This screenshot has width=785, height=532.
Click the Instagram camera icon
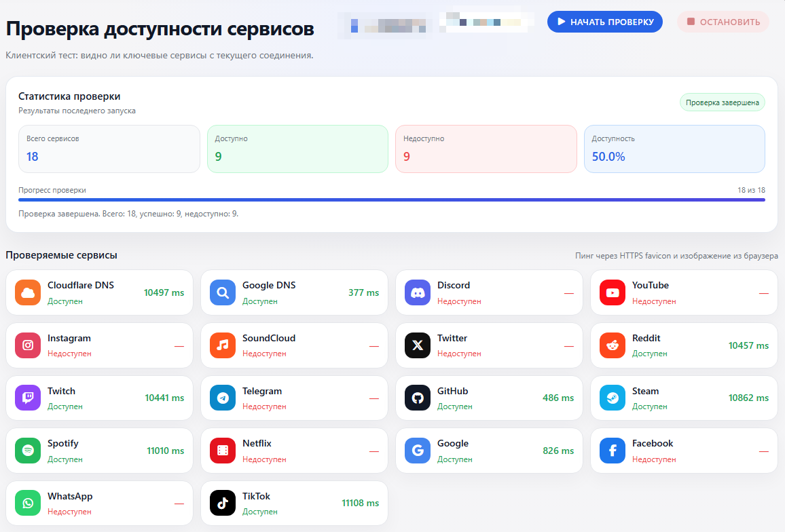click(28, 345)
